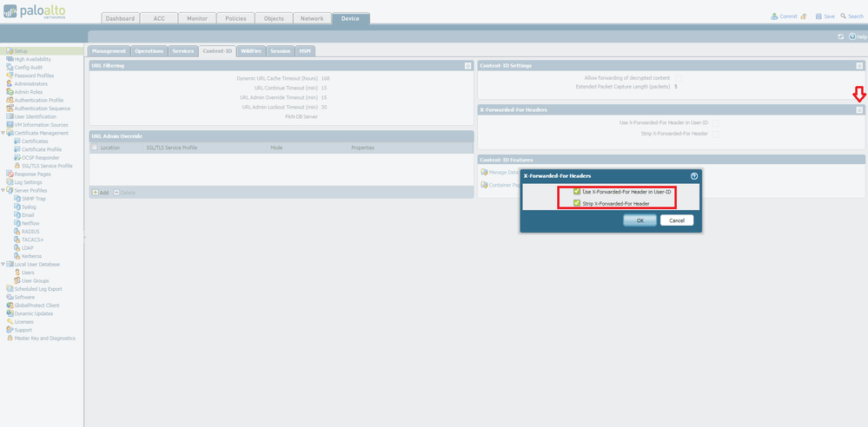
Task: Open SNMP Trap server profile
Action: coord(34,199)
